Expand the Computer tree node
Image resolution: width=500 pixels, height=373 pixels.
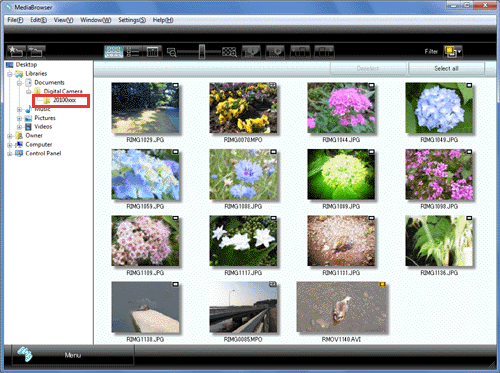point(10,145)
